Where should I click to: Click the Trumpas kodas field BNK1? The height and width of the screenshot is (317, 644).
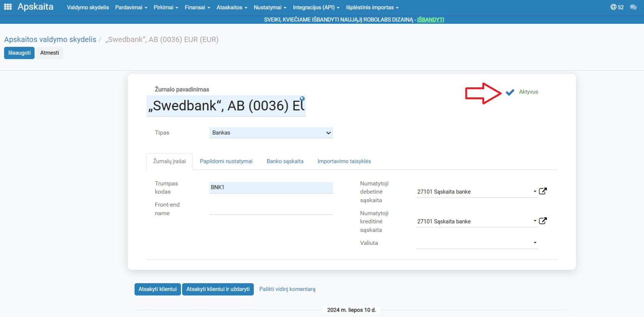coord(271,187)
